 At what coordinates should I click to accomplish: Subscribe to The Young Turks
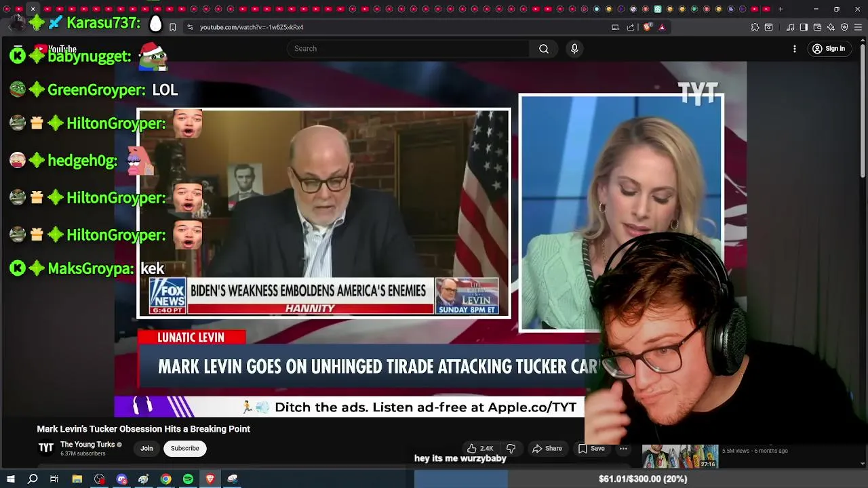coord(184,448)
